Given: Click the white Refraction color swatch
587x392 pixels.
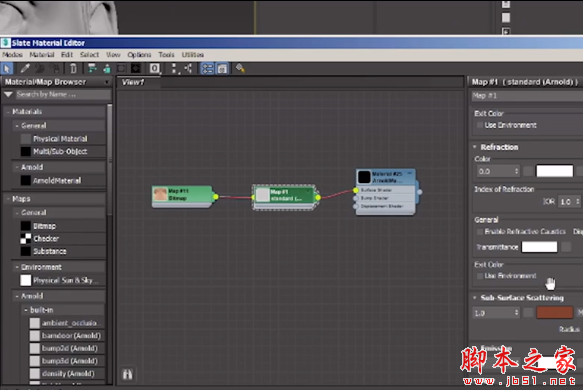Looking at the screenshot, I should click(x=554, y=171).
